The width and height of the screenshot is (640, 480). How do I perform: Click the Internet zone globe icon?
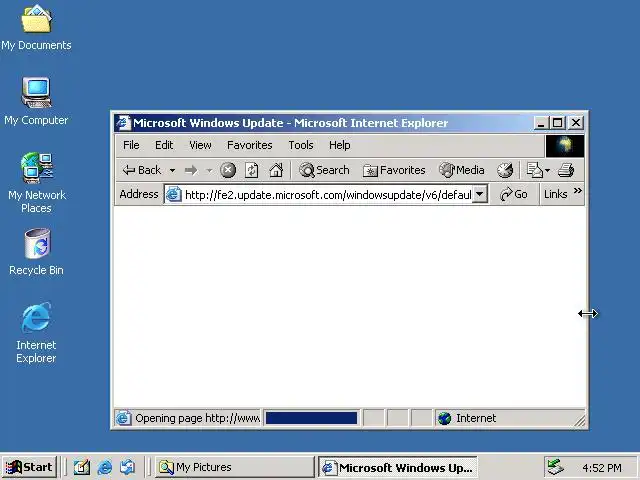[444, 418]
